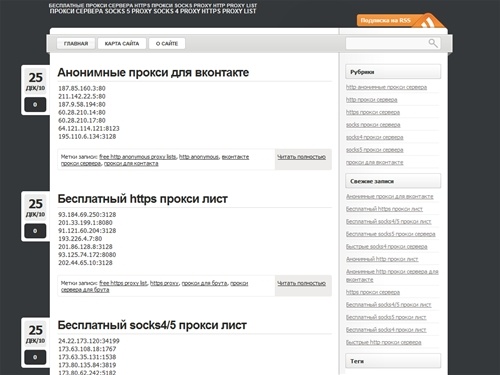
Task: Open recent post Бесплатный https прокси лист in sidebar
Action: click(x=384, y=209)
